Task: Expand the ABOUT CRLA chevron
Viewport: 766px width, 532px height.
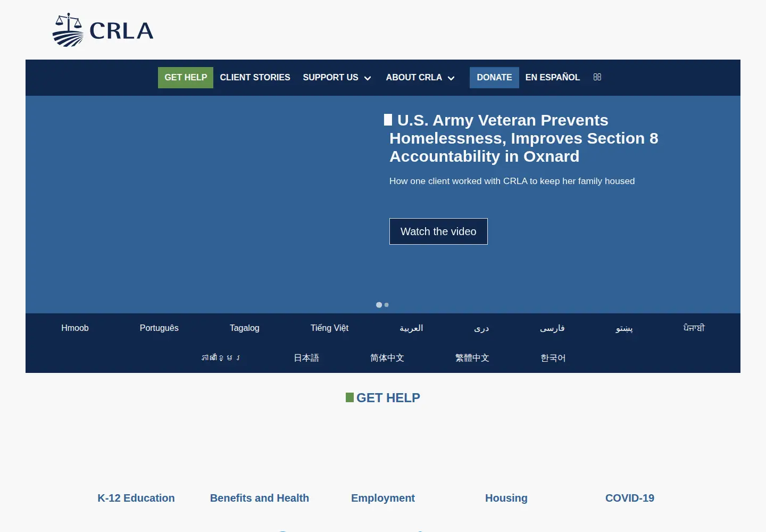Action: point(451,78)
